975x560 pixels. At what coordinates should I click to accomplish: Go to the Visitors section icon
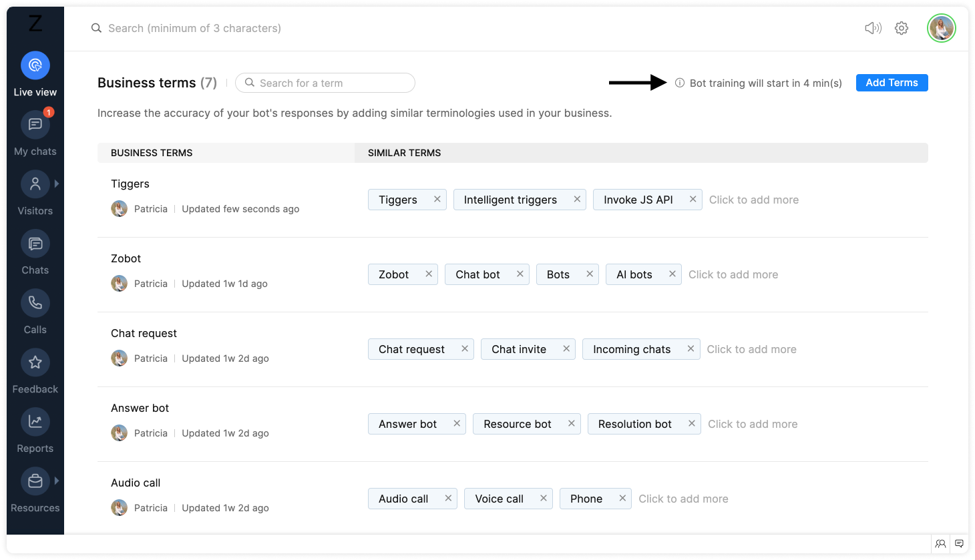(x=35, y=184)
